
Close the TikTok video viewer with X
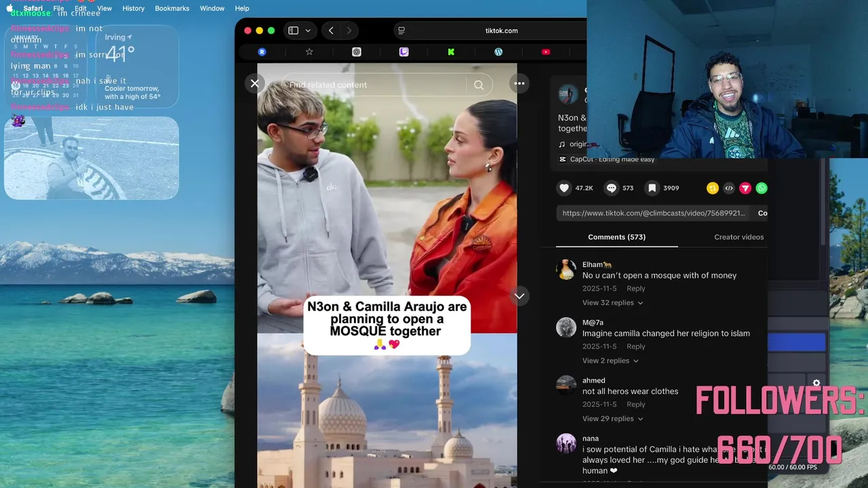[x=254, y=83]
